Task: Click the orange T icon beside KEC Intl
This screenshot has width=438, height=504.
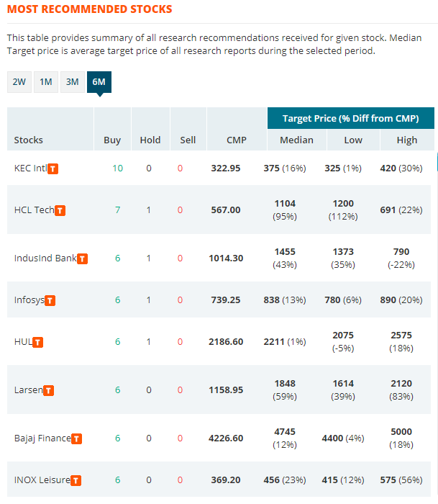Action: pyautogui.click(x=53, y=168)
